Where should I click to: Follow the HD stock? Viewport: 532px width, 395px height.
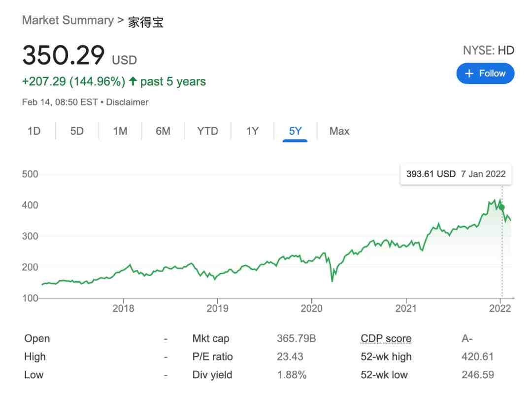485,73
